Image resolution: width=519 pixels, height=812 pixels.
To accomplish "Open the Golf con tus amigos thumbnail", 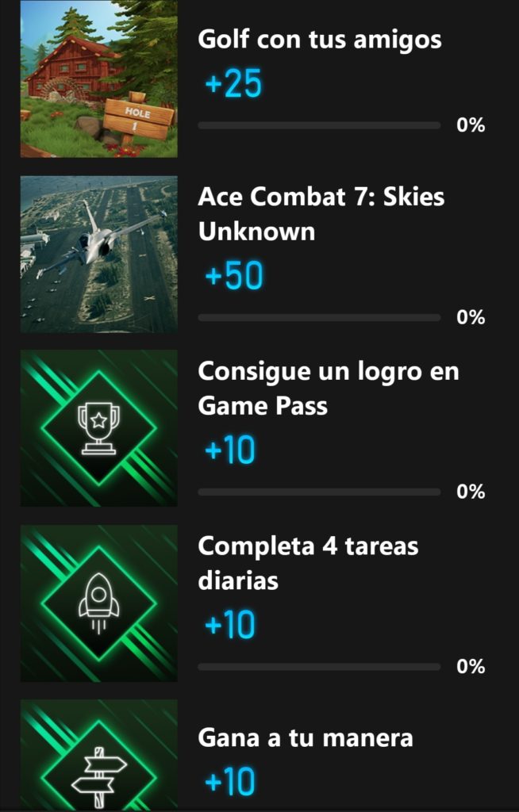I will pyautogui.click(x=98, y=79).
